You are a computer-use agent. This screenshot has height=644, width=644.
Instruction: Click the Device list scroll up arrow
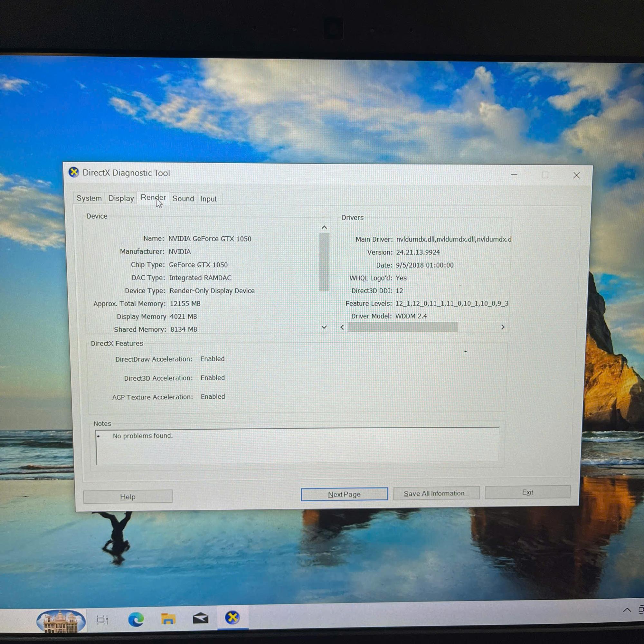click(x=324, y=227)
